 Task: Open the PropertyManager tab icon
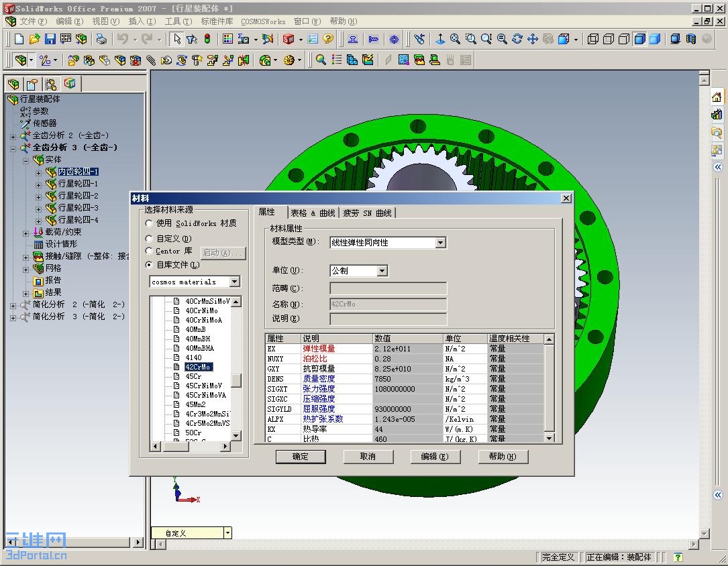(32, 84)
